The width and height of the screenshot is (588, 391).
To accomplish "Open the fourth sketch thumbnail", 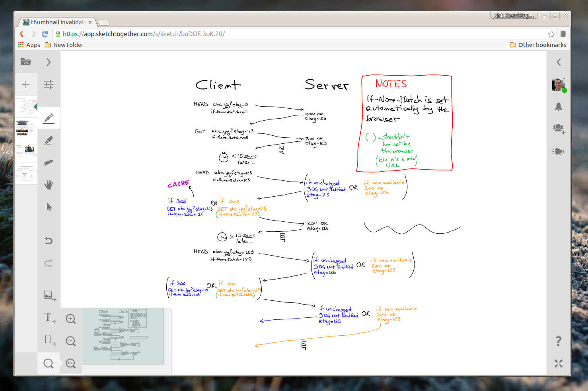I will (x=26, y=174).
